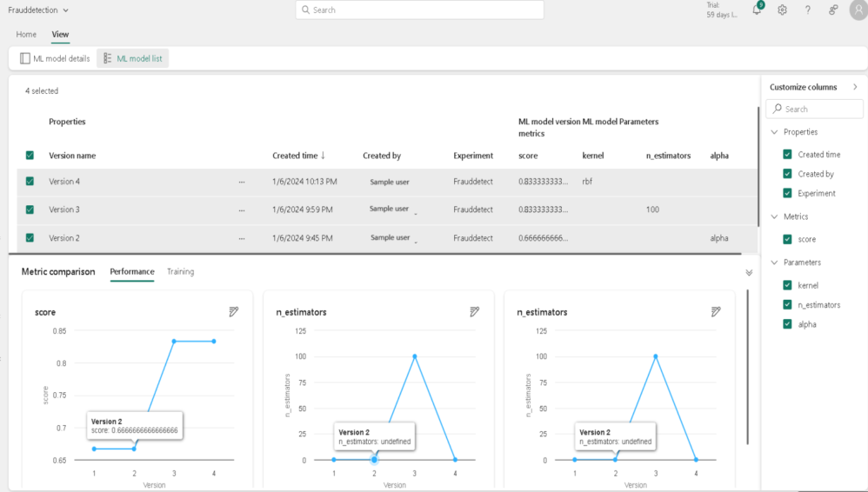Viewport: 868px width, 492px height.
Task: Open the settings gear icon
Action: (x=782, y=10)
